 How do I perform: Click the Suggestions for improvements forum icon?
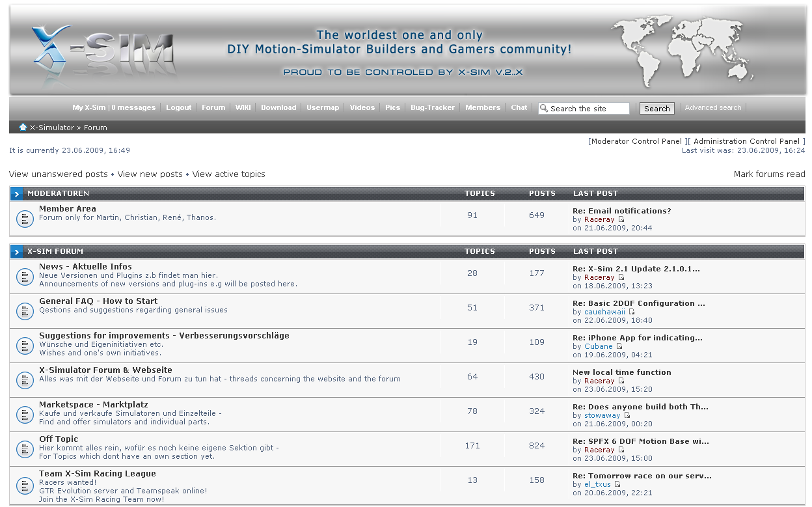(x=25, y=346)
